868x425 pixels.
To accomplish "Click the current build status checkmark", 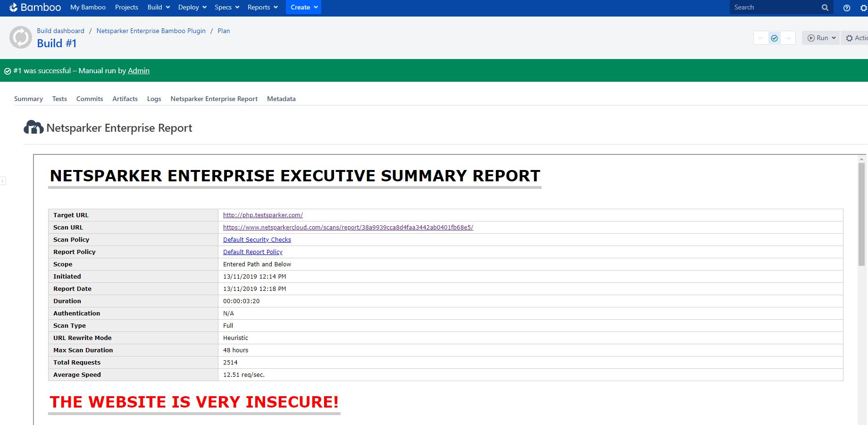I will click(774, 38).
